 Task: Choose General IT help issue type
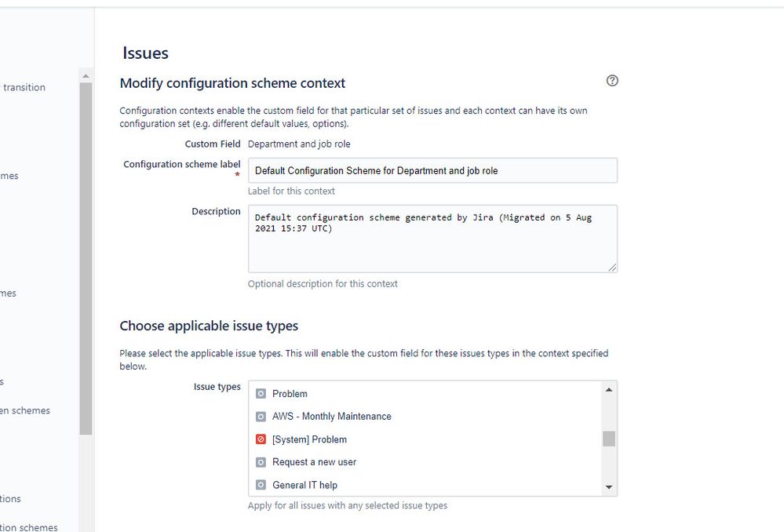(304, 485)
